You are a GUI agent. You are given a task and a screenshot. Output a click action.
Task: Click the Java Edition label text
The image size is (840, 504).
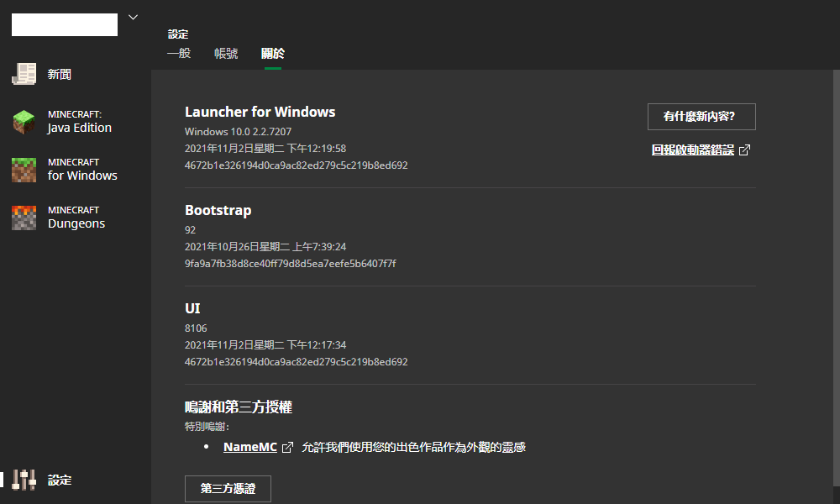[79, 128]
